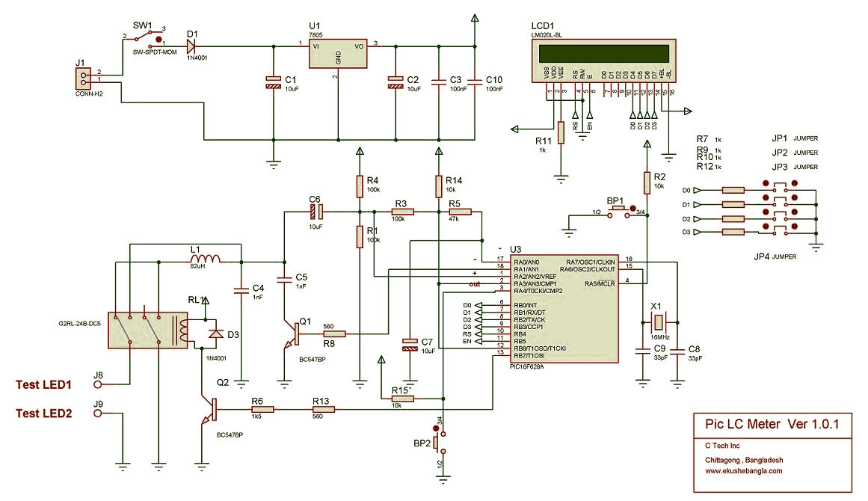Viewport: 868px width, 501px height.
Task: Select the LCD1 display module
Action: pos(604,61)
